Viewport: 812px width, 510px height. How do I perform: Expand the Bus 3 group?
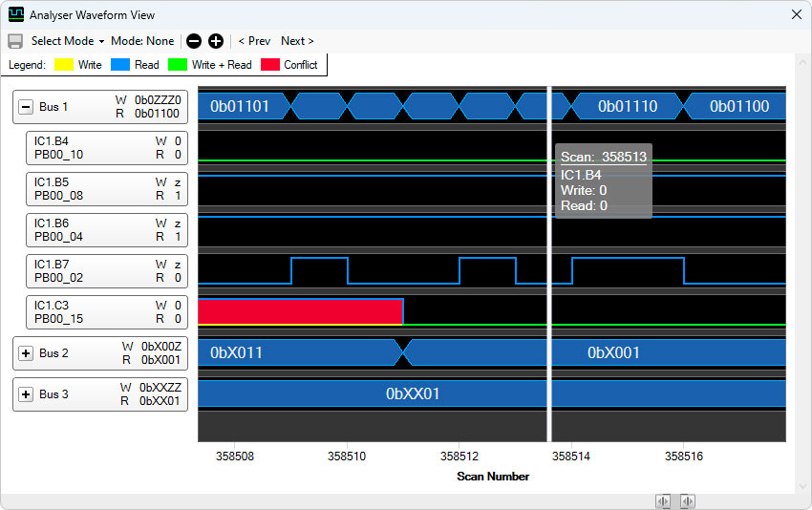point(27,394)
